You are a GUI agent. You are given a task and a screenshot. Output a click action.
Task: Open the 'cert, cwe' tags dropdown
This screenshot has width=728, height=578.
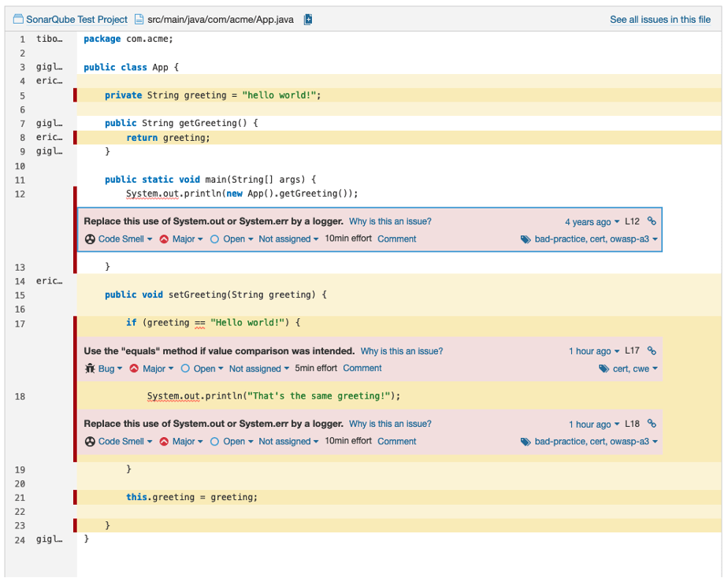pyautogui.click(x=635, y=369)
